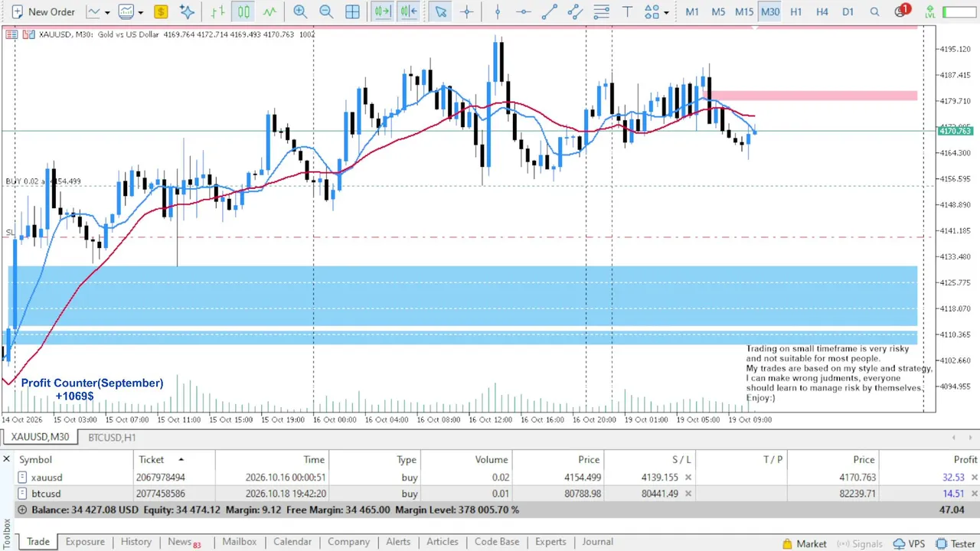Switch chart to line chart style

269,11
